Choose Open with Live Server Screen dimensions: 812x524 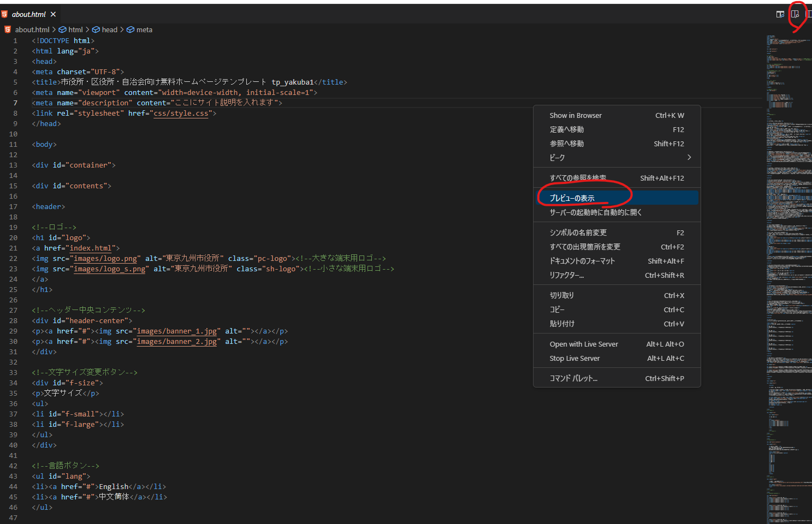584,344
